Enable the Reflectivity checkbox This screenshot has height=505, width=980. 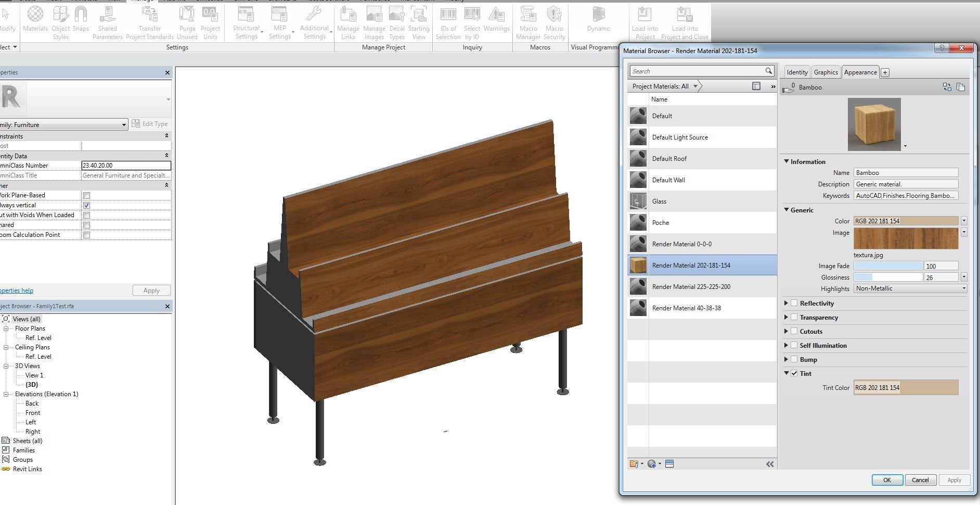pos(794,303)
